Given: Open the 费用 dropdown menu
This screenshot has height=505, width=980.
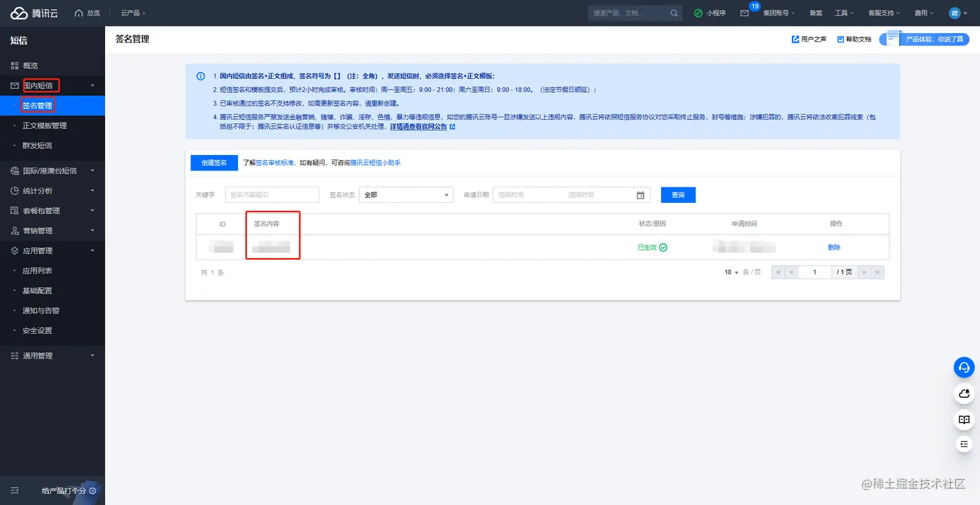Looking at the screenshot, I should click(x=924, y=13).
